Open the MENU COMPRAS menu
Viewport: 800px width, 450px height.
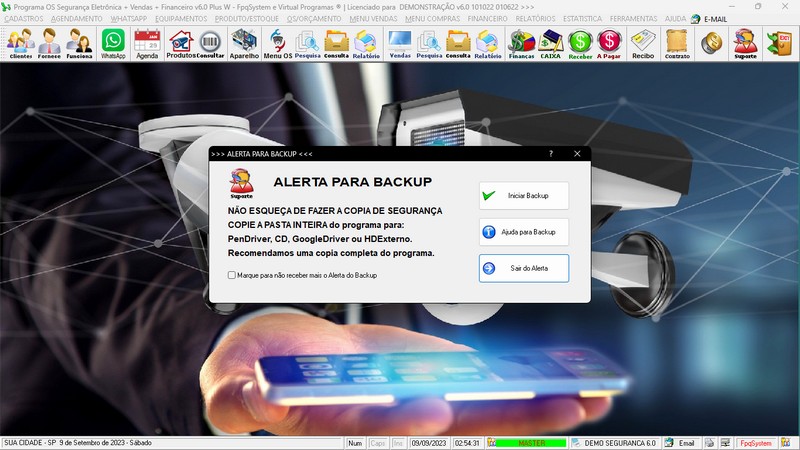tap(433, 19)
